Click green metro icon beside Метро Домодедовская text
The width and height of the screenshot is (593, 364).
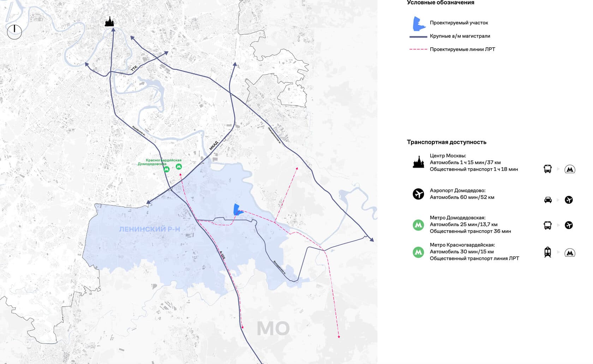(x=418, y=225)
